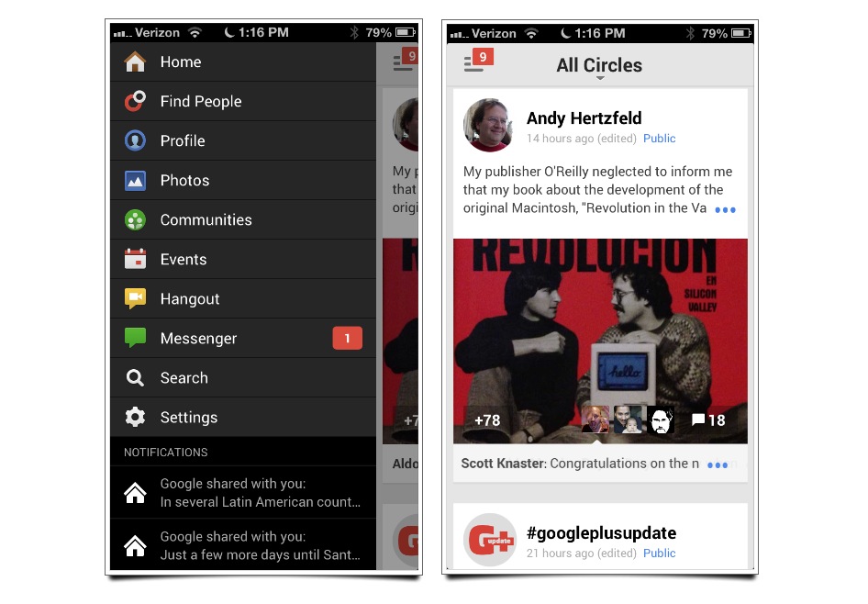
Task: Tap the Messenger unread badge showing 1
Action: [x=347, y=339]
